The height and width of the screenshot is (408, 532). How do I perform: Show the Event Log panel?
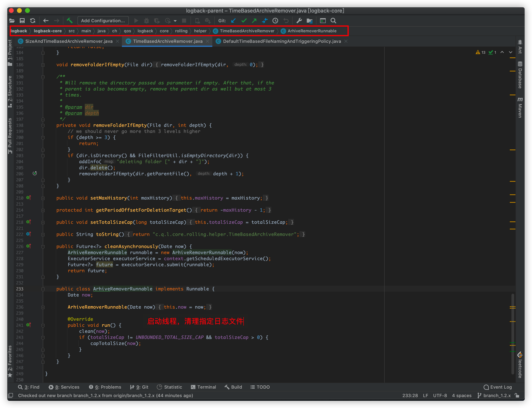point(498,387)
